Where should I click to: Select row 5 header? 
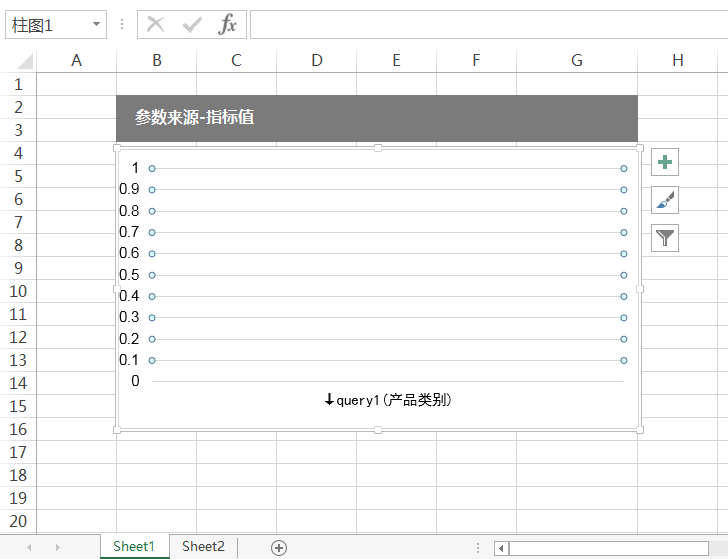point(18,176)
